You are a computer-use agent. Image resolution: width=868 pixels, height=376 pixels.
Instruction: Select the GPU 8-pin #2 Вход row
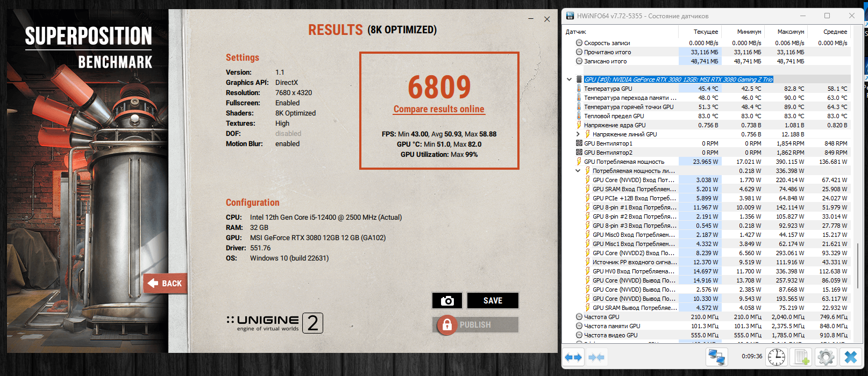[706, 216]
